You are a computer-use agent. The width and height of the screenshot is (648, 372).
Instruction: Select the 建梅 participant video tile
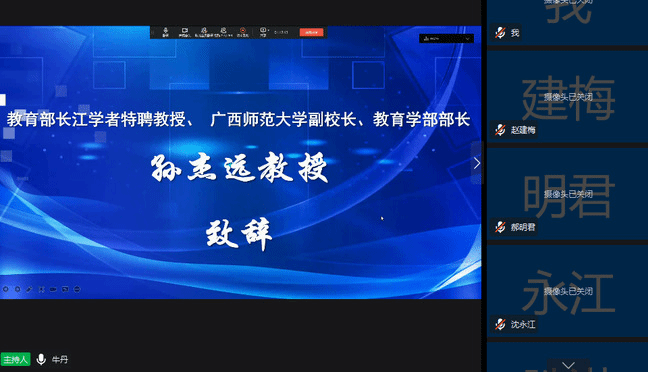coord(567,97)
